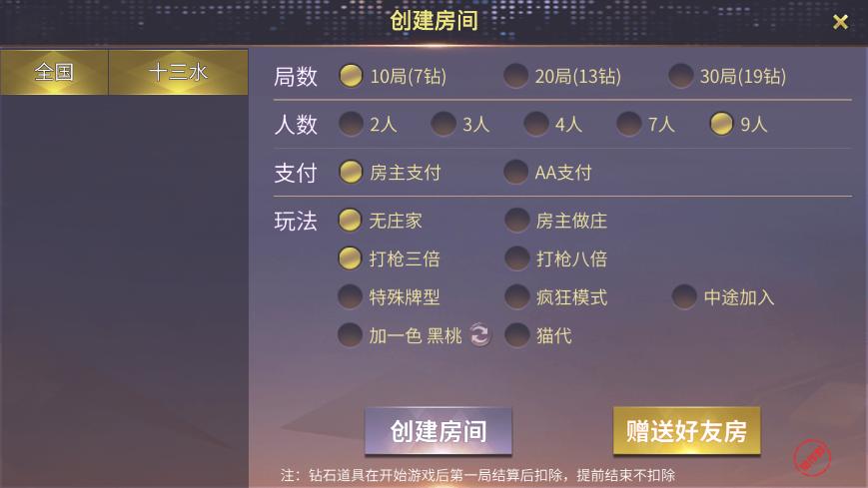Turn on the 猫代 option
868x488 pixels.
click(516, 335)
